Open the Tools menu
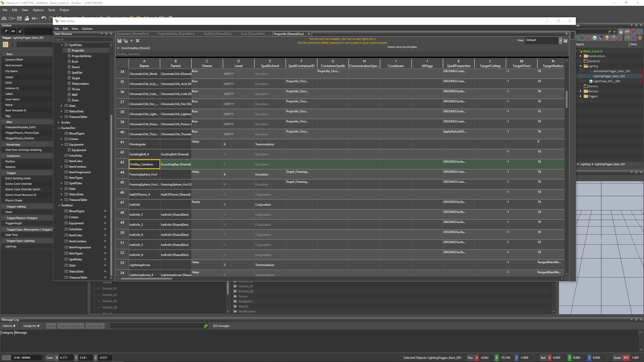This screenshot has height=362, width=644. pos(52,10)
